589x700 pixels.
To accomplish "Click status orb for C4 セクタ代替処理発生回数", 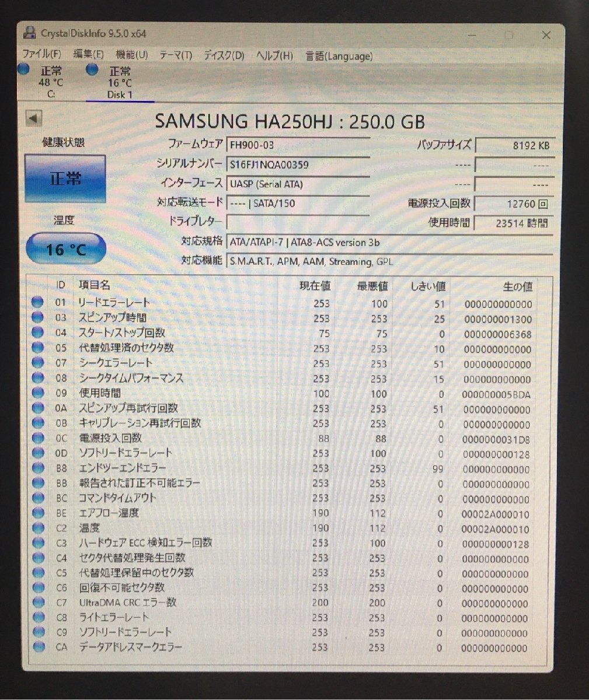I will pyautogui.click(x=37, y=558).
